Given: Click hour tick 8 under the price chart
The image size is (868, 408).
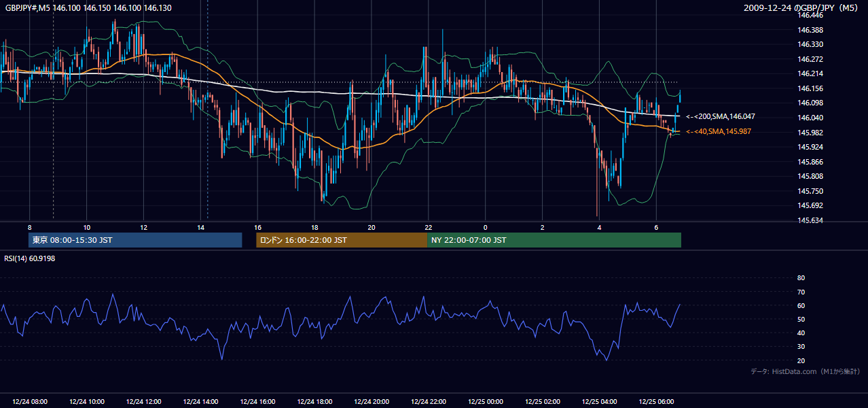Looking at the screenshot, I should click(x=30, y=227).
